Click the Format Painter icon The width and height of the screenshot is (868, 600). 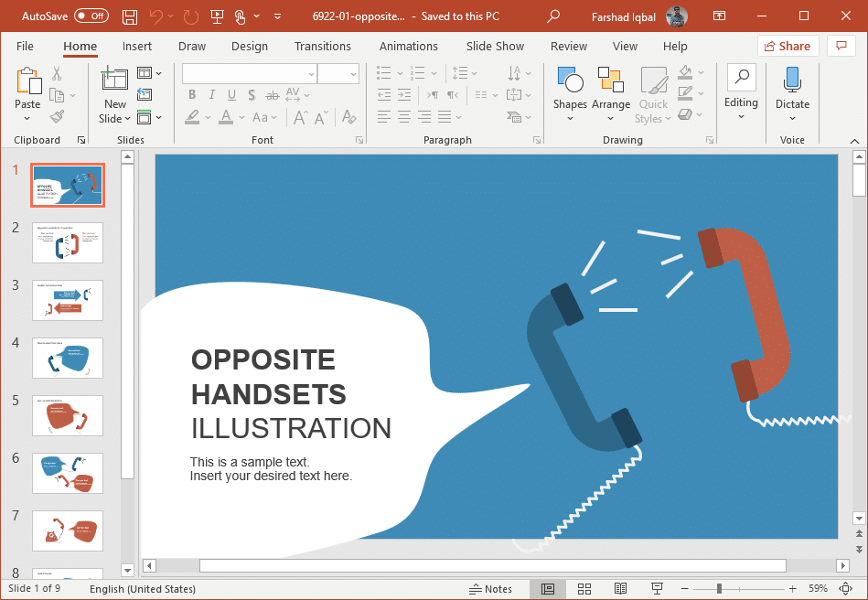click(x=57, y=117)
